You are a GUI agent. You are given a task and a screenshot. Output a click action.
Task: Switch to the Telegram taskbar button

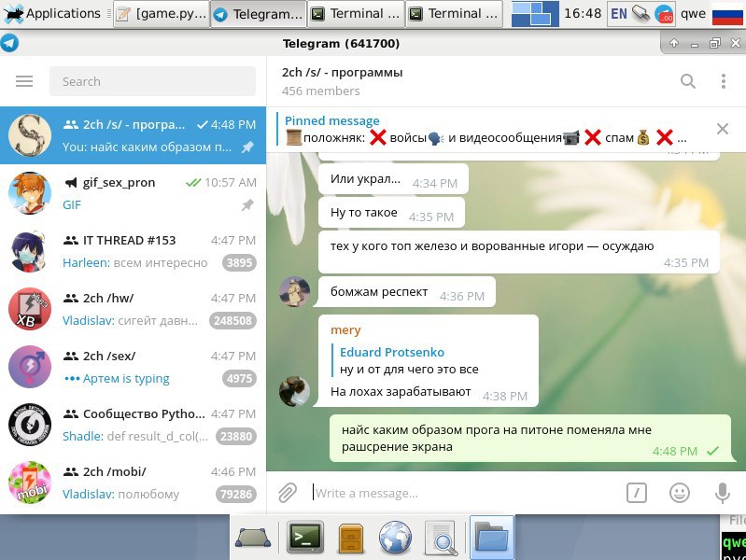(x=259, y=14)
